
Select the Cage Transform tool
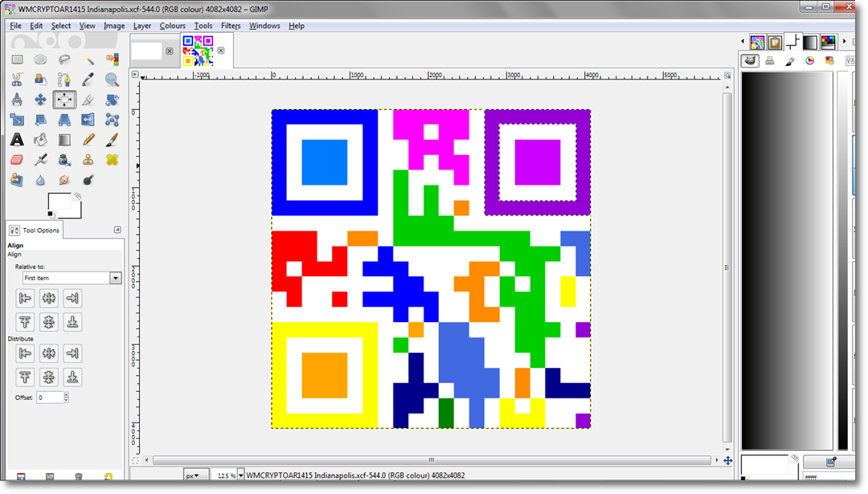point(112,120)
